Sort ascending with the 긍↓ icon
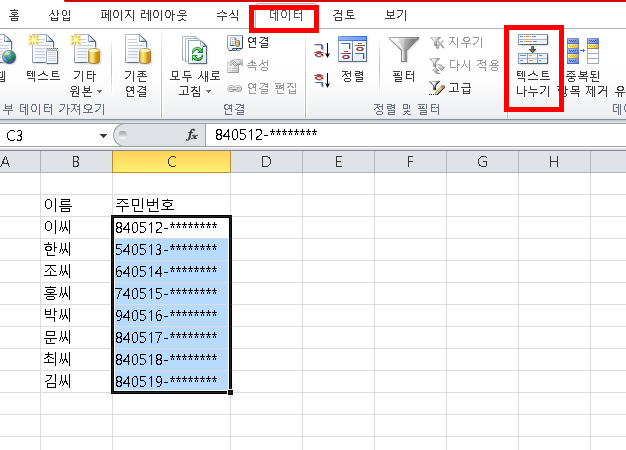 pyautogui.click(x=322, y=51)
